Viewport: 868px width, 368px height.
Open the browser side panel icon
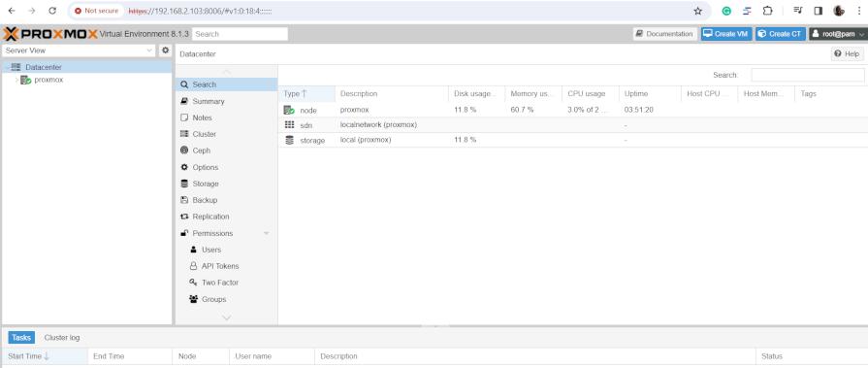819,11
